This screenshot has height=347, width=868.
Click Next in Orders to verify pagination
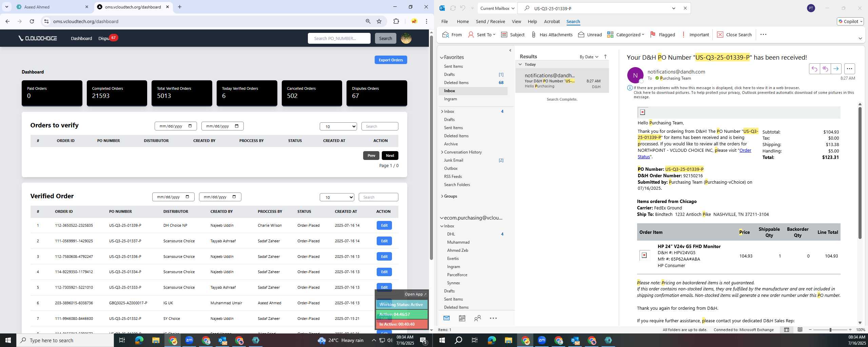390,156
